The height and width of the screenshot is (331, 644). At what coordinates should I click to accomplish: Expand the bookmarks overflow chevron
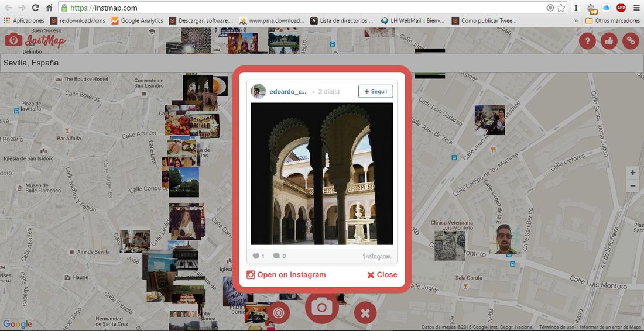[576, 20]
